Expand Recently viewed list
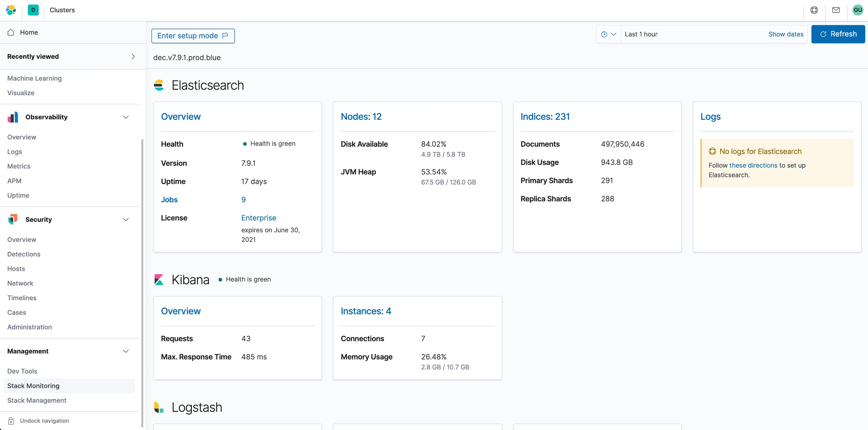The width and height of the screenshot is (868, 430). pyautogui.click(x=133, y=56)
